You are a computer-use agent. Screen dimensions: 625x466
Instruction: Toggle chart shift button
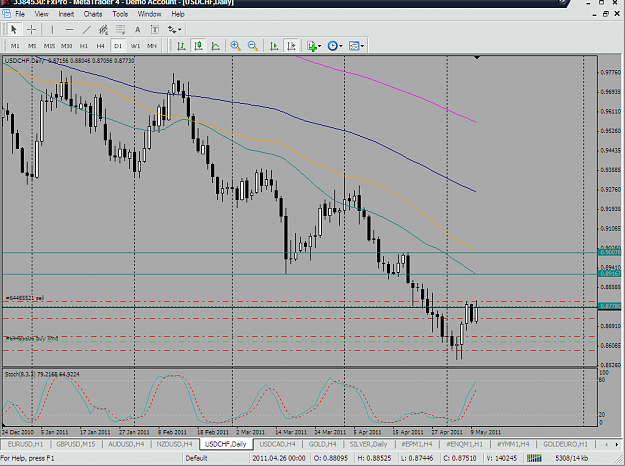point(291,46)
